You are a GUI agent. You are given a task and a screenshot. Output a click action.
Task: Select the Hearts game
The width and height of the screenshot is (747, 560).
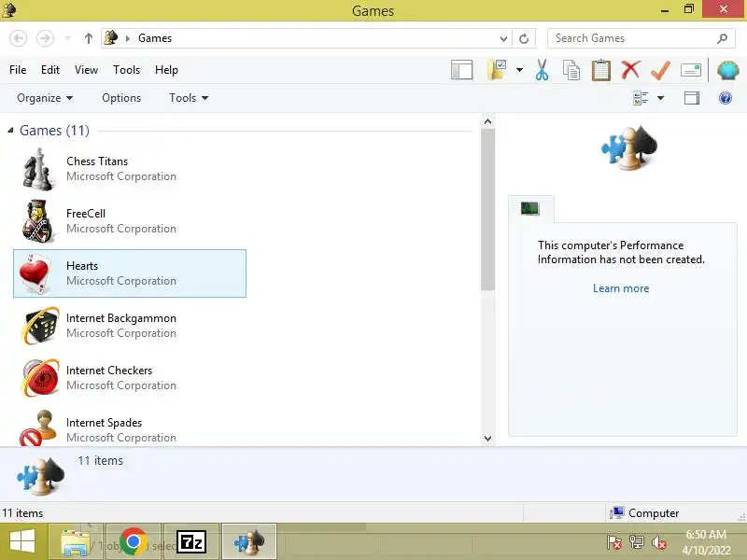(x=130, y=273)
